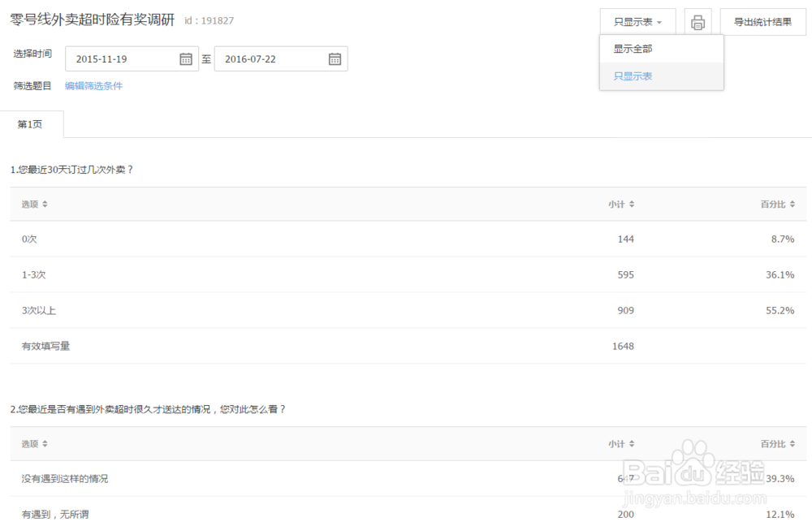
Task: Click the percentage 55.2%
Action: pyautogui.click(x=780, y=311)
